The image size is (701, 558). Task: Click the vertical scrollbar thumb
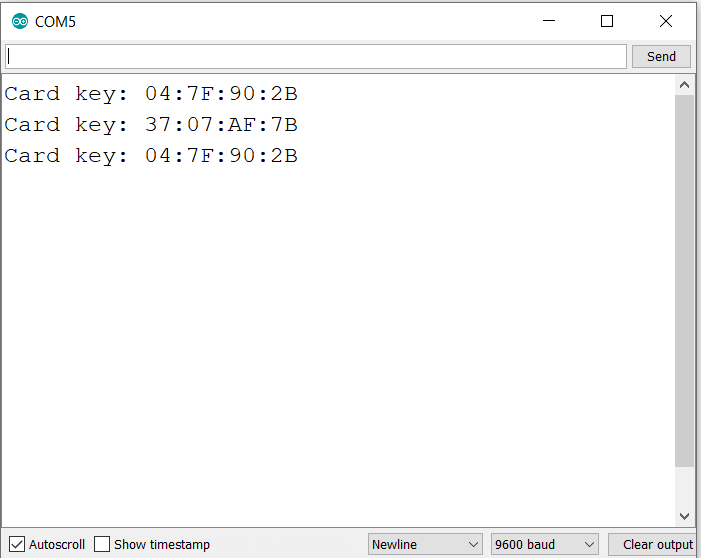(684, 280)
